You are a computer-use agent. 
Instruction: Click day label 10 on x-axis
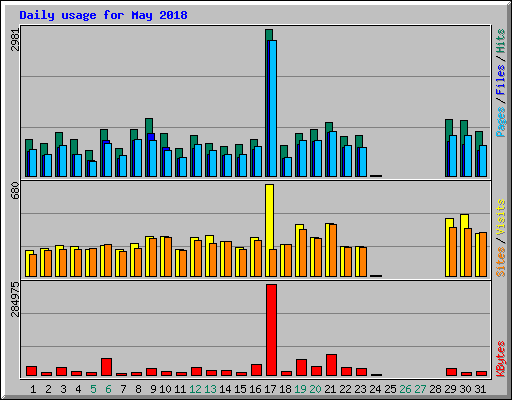pyautogui.click(x=165, y=389)
